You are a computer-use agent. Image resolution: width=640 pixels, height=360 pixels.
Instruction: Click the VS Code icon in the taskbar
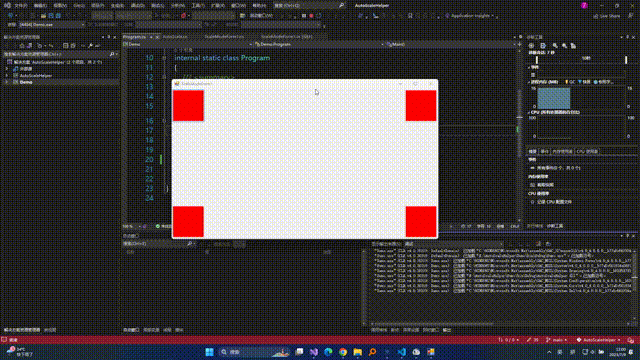point(402,352)
